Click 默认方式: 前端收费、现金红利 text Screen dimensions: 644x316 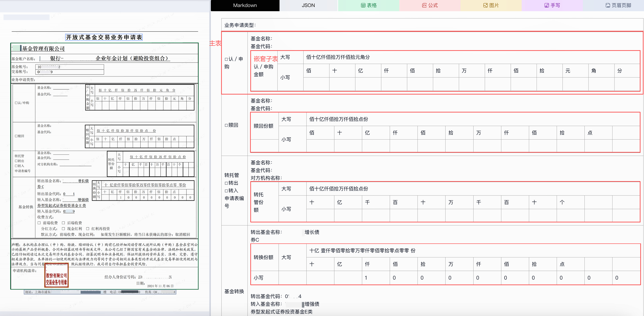(x=68, y=235)
